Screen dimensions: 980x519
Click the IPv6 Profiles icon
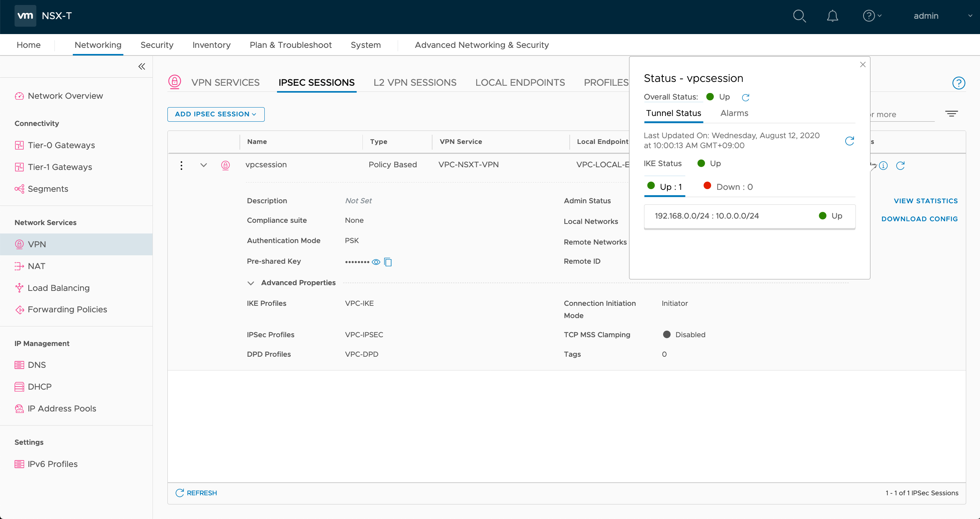(19, 464)
